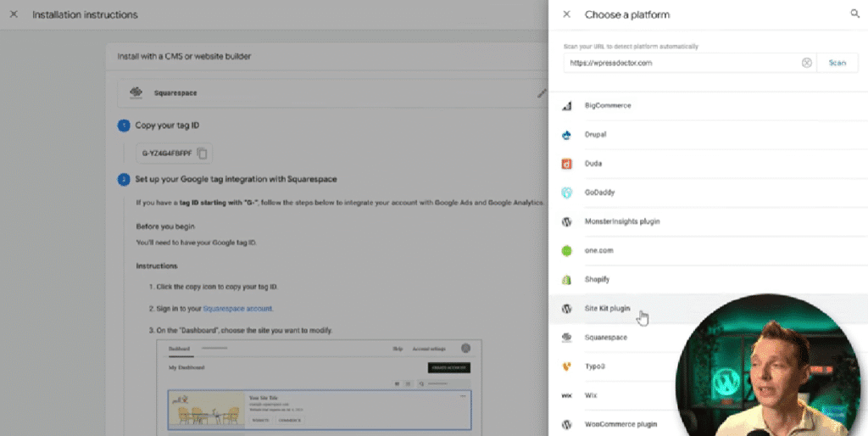Click the tag ID text G-YZ4G4FBFPF

[x=167, y=154]
